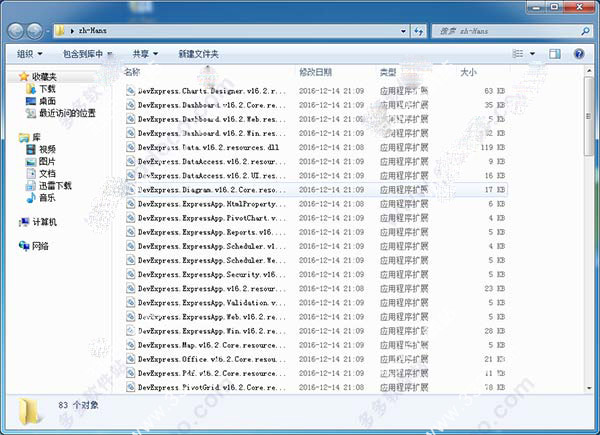Open 桌面 in the navigation pane

point(48,101)
